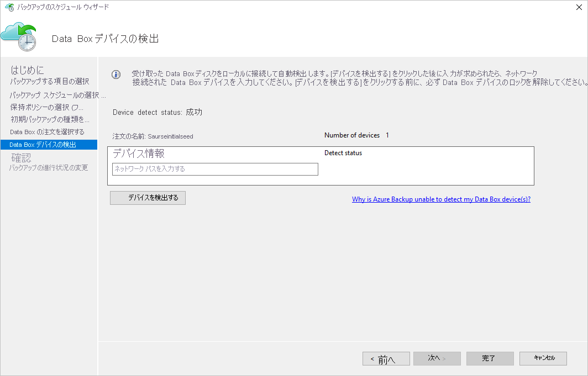This screenshot has width=588, height=376.
Task: Cancel the wizard with キャンセル
Action: coord(543,358)
